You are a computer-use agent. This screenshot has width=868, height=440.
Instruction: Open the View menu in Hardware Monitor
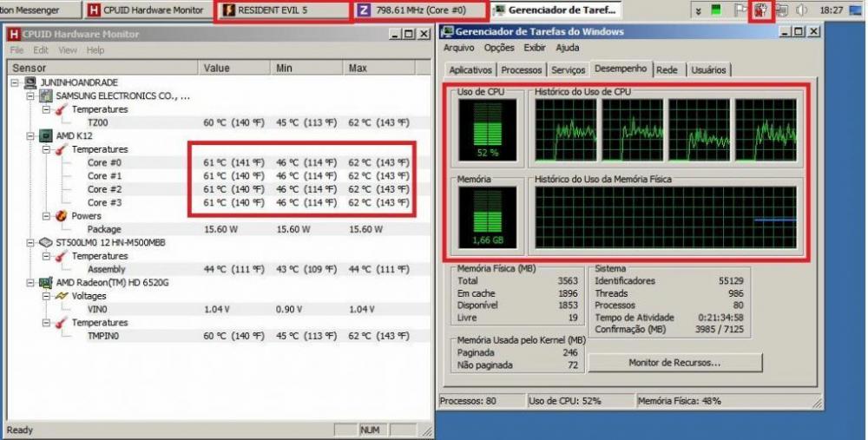tap(68, 49)
